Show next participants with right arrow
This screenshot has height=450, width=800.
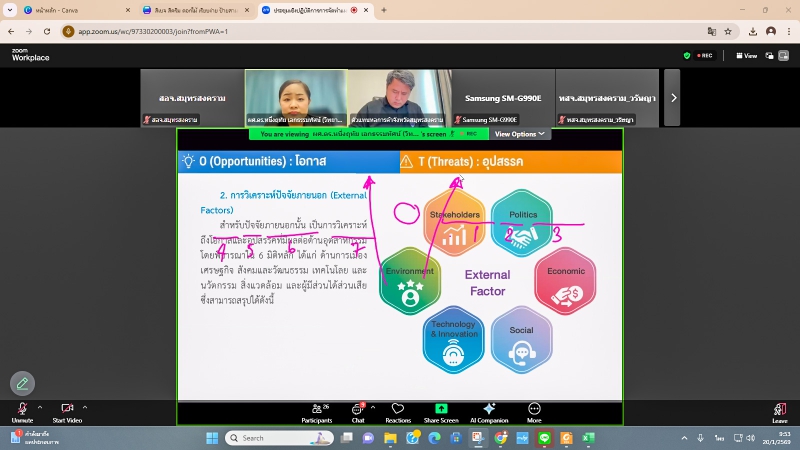[x=674, y=97]
